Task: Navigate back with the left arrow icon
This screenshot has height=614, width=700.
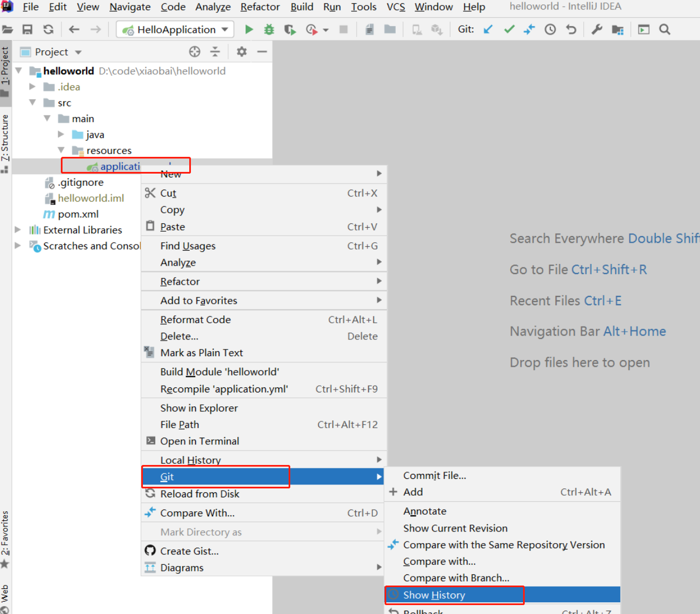Action: [74, 30]
